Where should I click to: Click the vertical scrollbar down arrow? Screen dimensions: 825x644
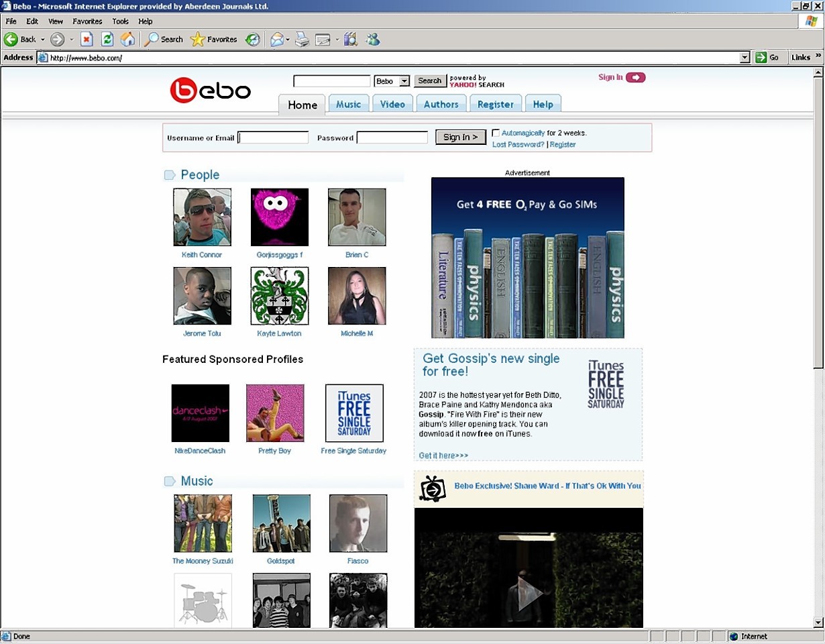coord(819,623)
